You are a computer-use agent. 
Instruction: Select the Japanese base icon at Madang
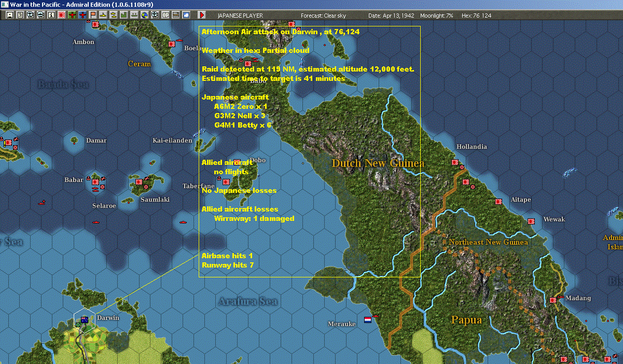553,300
